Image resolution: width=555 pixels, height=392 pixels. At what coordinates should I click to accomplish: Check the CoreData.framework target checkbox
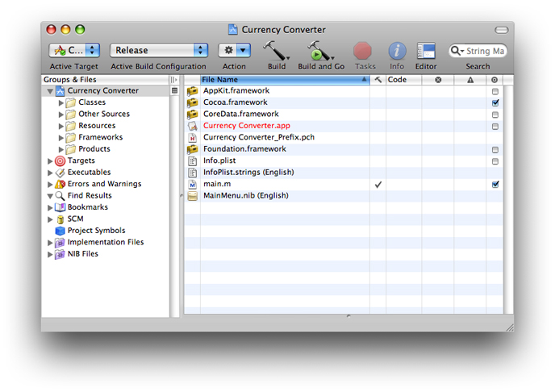495,115
